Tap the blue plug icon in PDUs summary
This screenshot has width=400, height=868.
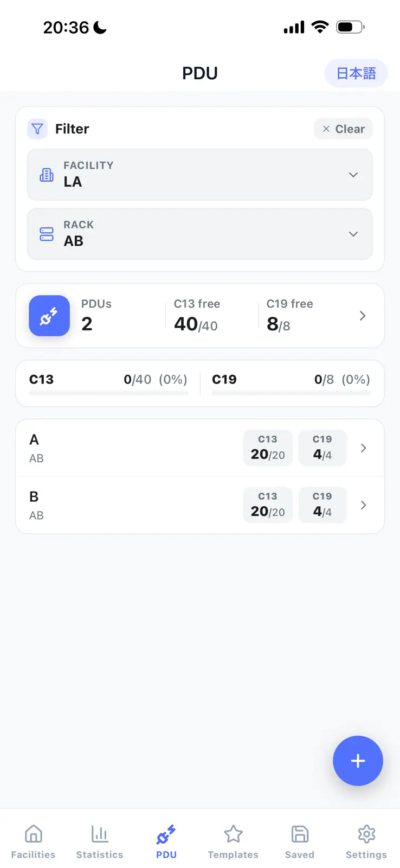pyautogui.click(x=49, y=316)
